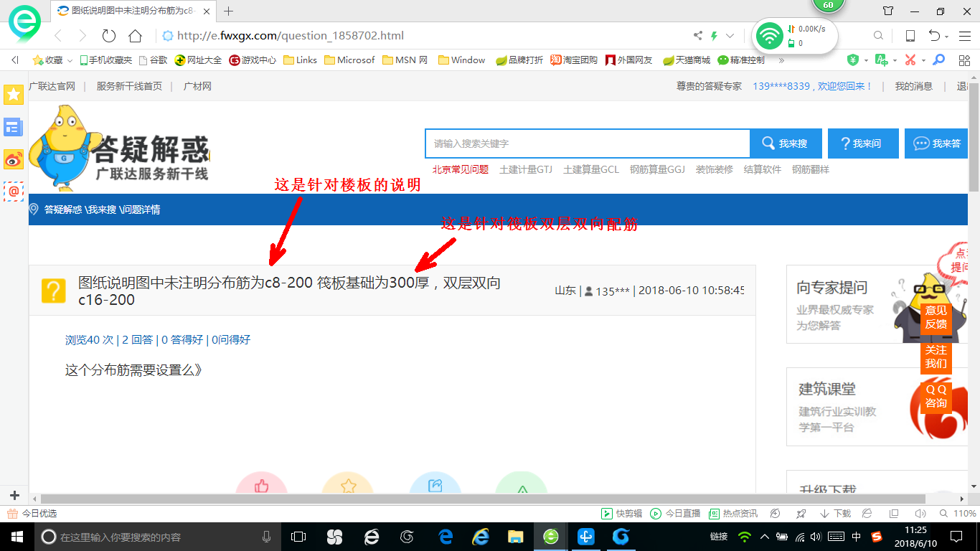The image size is (980, 551).
Task: Open 今日直播 in status bar
Action: point(675,514)
